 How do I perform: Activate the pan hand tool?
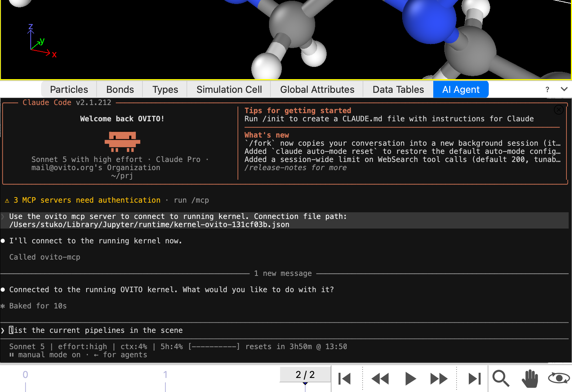tap(530, 379)
